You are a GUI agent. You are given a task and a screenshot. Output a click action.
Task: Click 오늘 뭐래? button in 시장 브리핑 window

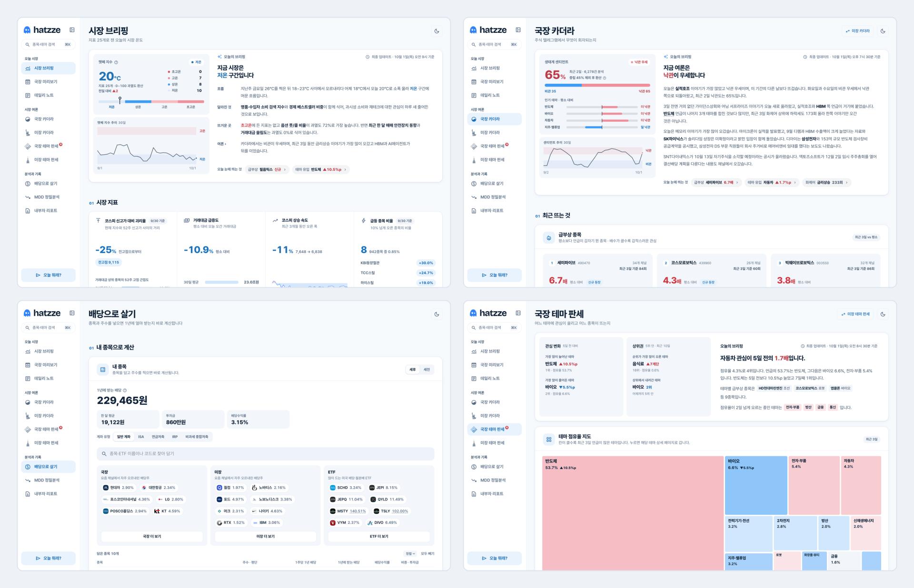click(x=48, y=275)
